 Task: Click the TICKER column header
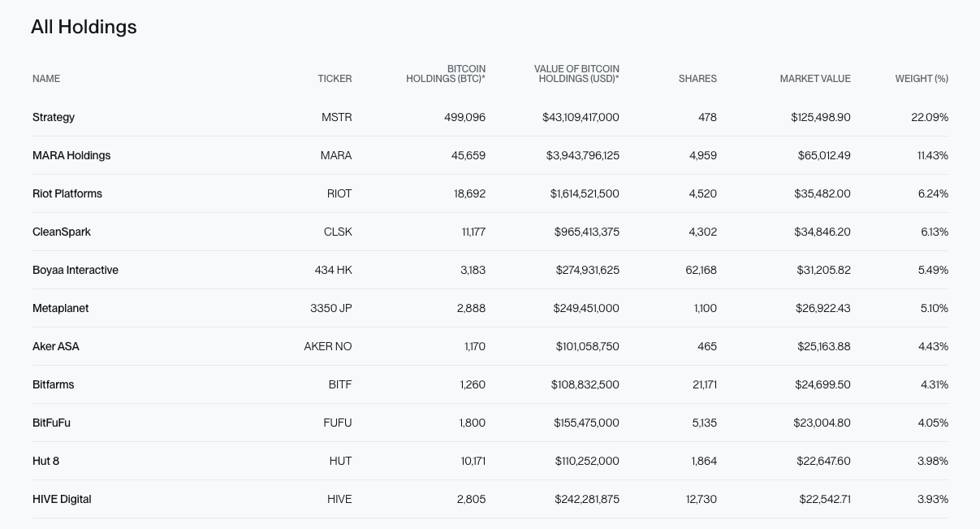click(335, 79)
